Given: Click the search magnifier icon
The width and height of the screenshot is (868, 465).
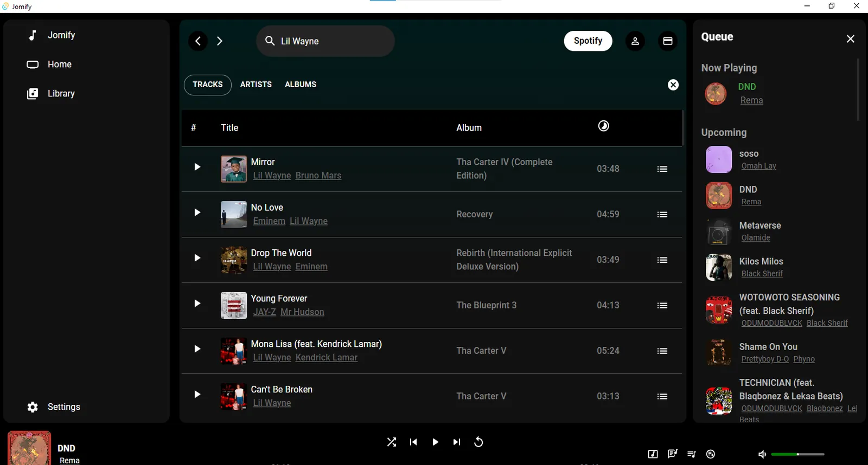Looking at the screenshot, I should [x=270, y=41].
